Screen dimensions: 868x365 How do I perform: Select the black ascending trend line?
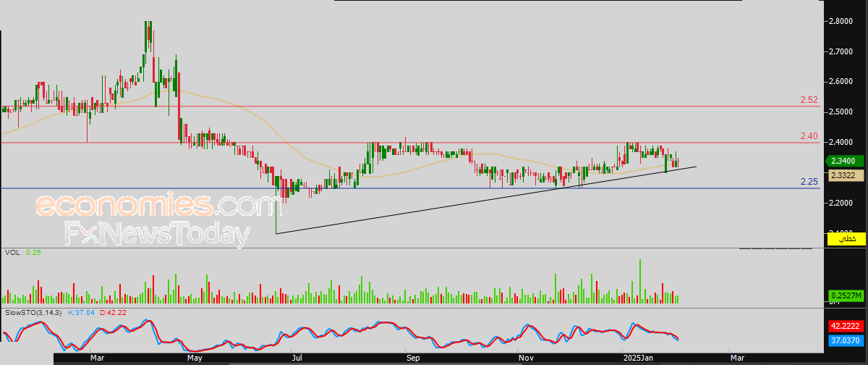(x=486, y=200)
